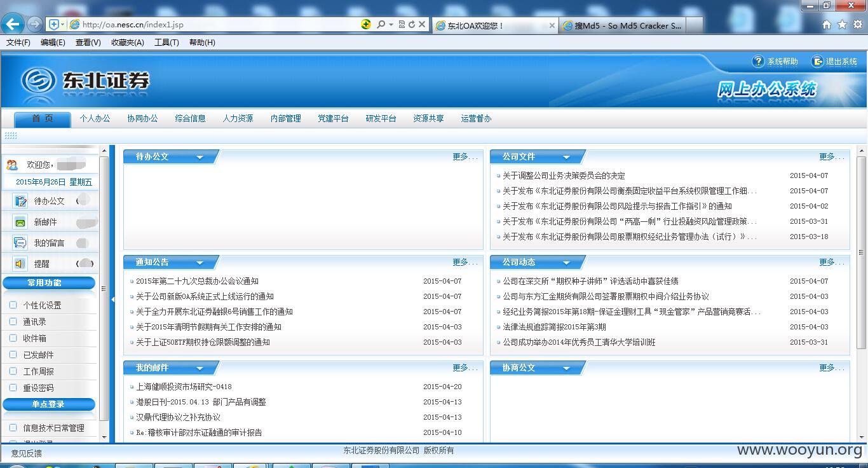Collapse the 单点登录 sidebar section
Viewport: 868px width, 468px height.
49,404
